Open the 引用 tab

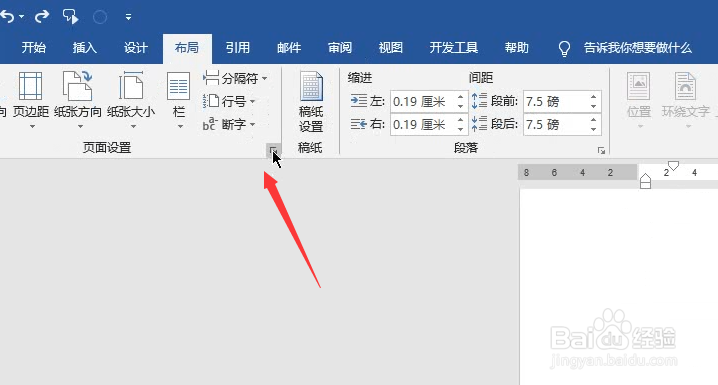click(x=238, y=48)
